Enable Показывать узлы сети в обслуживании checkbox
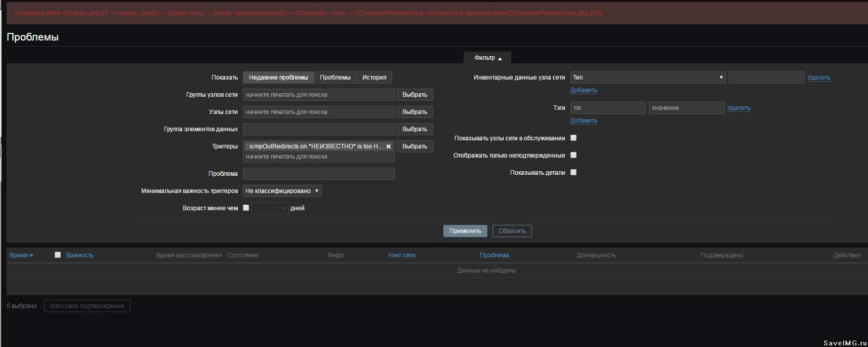Viewport: 868px width, 347px height. tap(573, 138)
